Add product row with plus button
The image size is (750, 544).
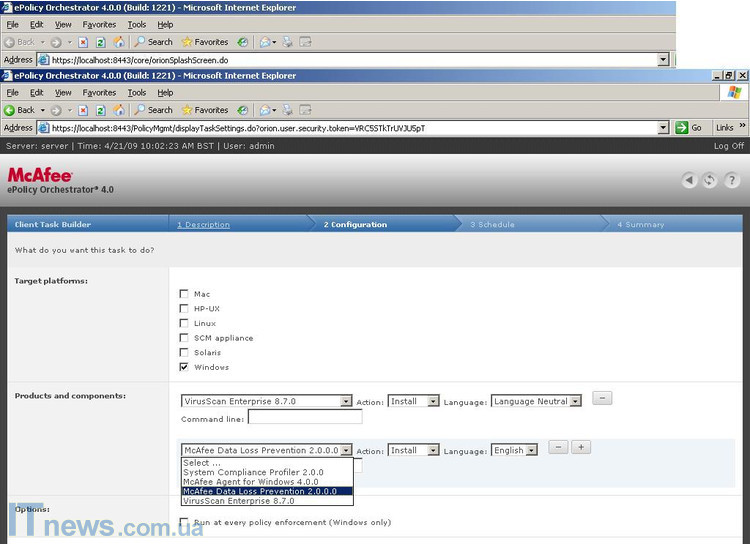click(x=581, y=447)
